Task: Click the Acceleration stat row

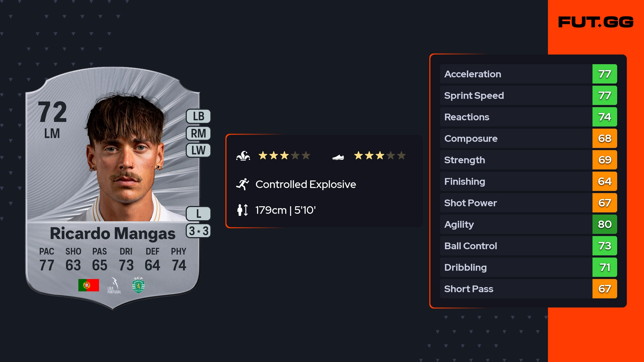Action: pos(515,74)
